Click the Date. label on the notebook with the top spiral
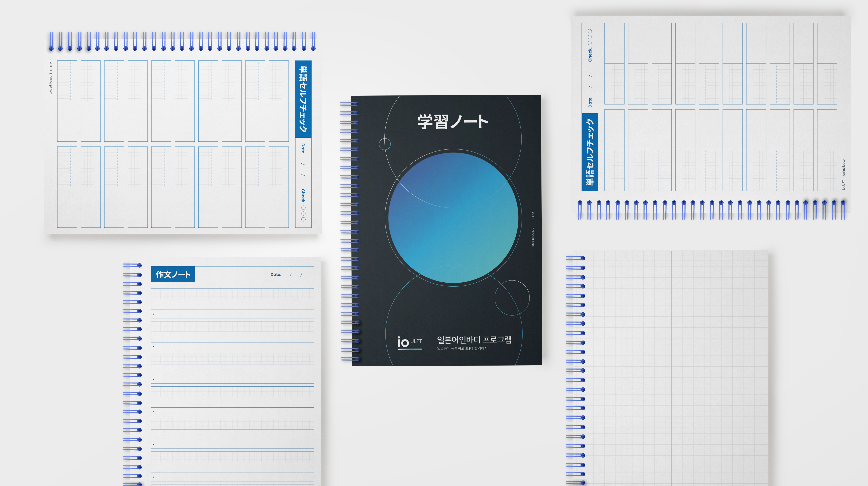 point(303,149)
